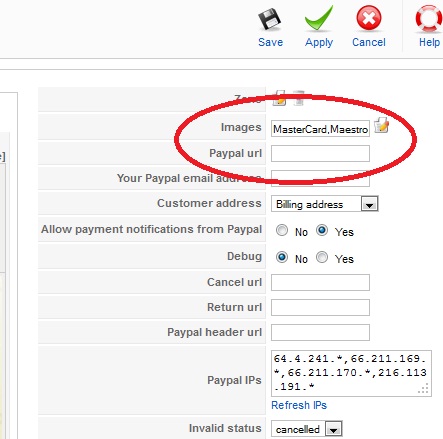Select Yes for Debug option

(x=322, y=257)
